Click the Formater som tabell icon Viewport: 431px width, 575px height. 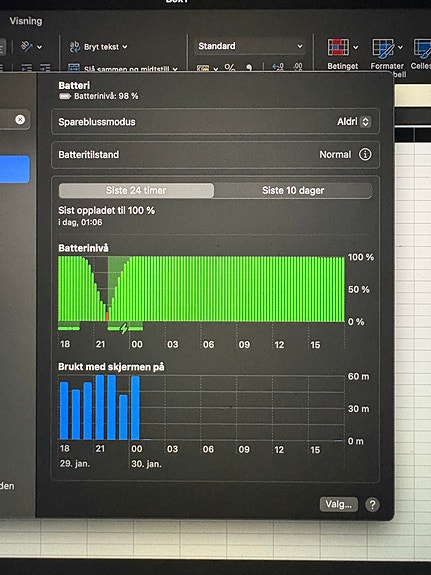[x=383, y=48]
